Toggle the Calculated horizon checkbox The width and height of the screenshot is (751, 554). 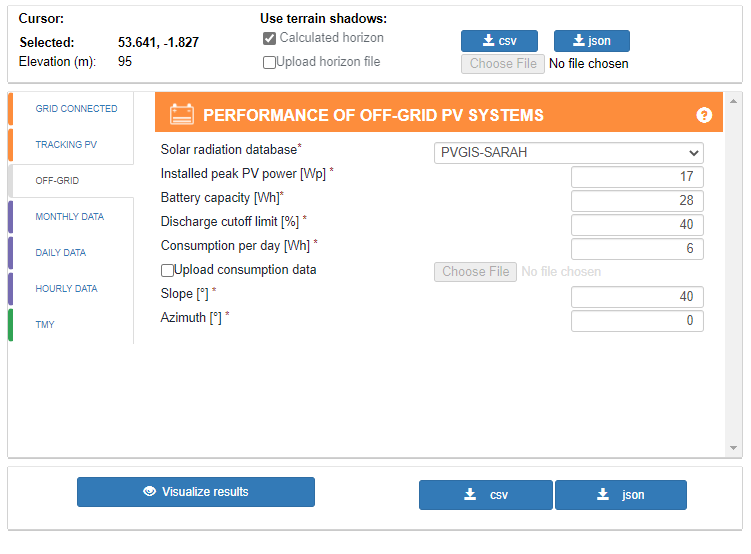point(270,39)
